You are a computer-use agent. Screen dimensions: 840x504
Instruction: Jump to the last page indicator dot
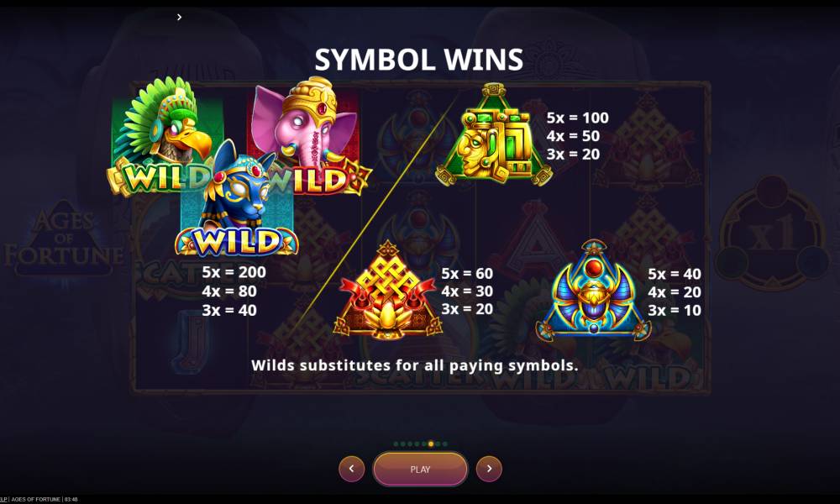click(x=445, y=444)
